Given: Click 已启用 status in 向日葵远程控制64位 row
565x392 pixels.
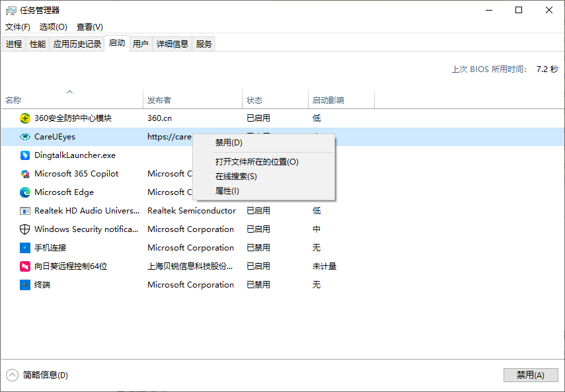Looking at the screenshot, I should tap(258, 266).
